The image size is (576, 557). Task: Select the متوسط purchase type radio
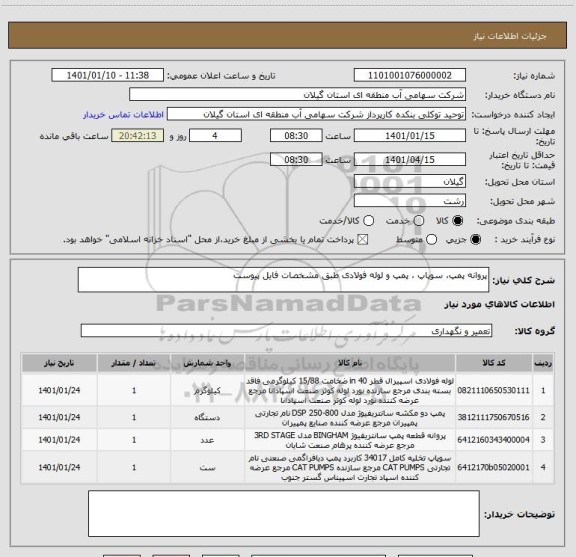[x=432, y=240]
